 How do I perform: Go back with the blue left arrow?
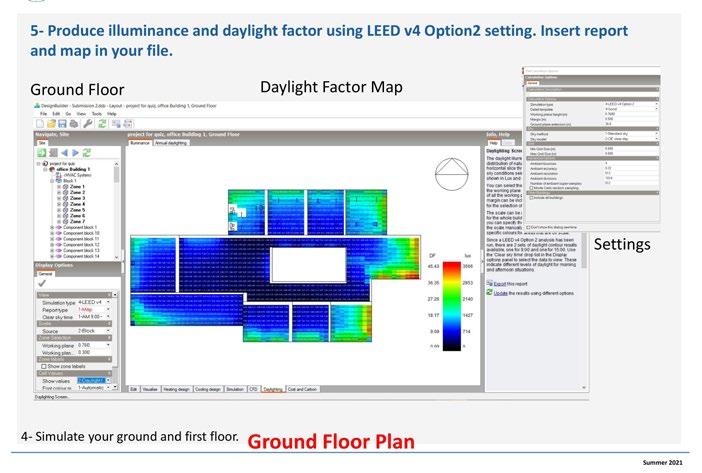[x=64, y=153]
